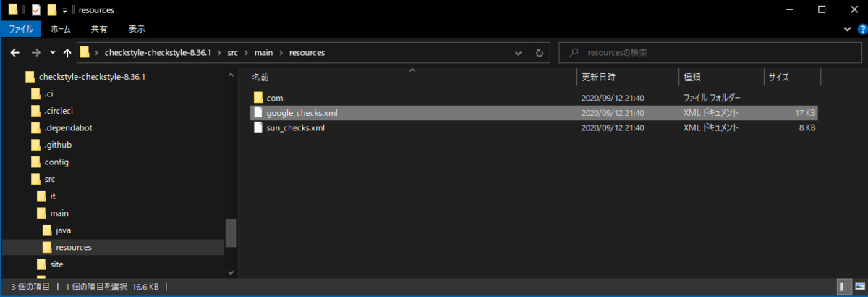Expand the ribbon chevron
Image resolution: width=868 pixels, height=297 pixels.
coord(848,29)
